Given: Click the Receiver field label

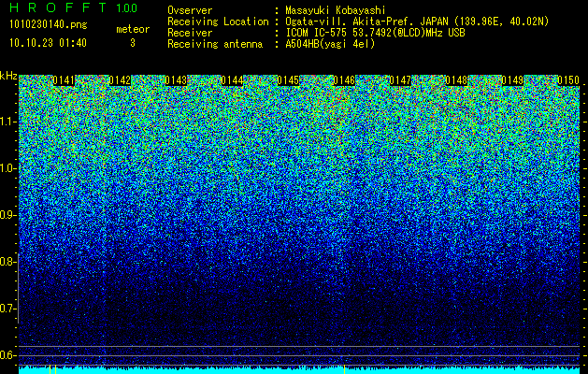Looking at the screenshot, I should coord(190,33).
